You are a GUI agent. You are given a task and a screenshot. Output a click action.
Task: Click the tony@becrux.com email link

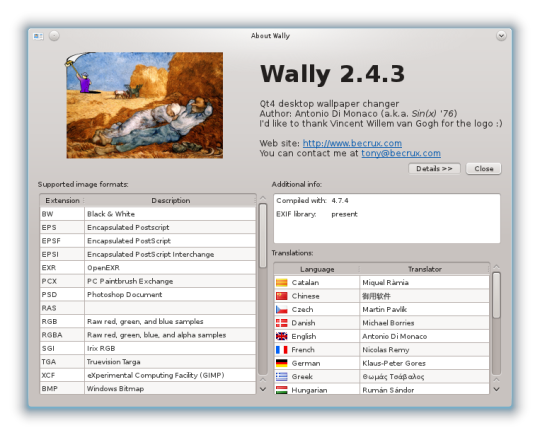[401, 153]
